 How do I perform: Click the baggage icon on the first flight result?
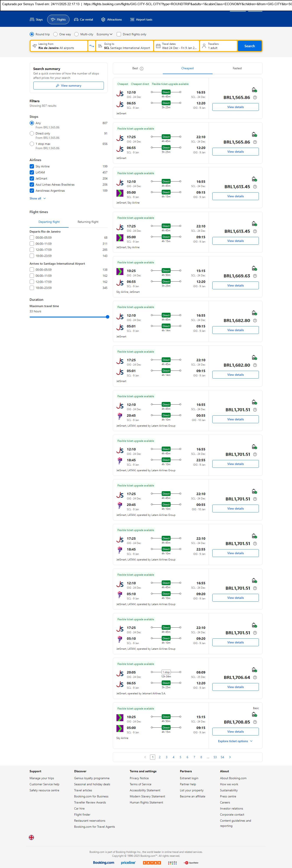pos(254,90)
